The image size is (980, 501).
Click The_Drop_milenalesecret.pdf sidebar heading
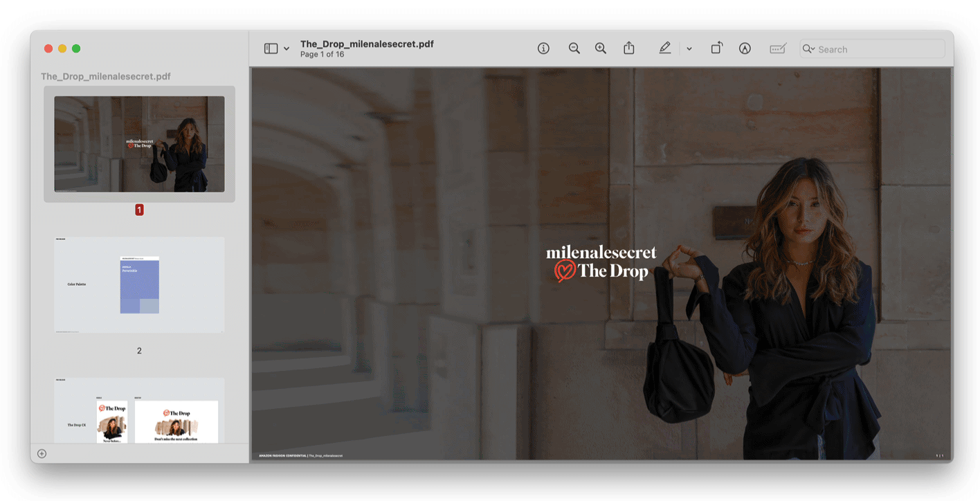coord(105,77)
